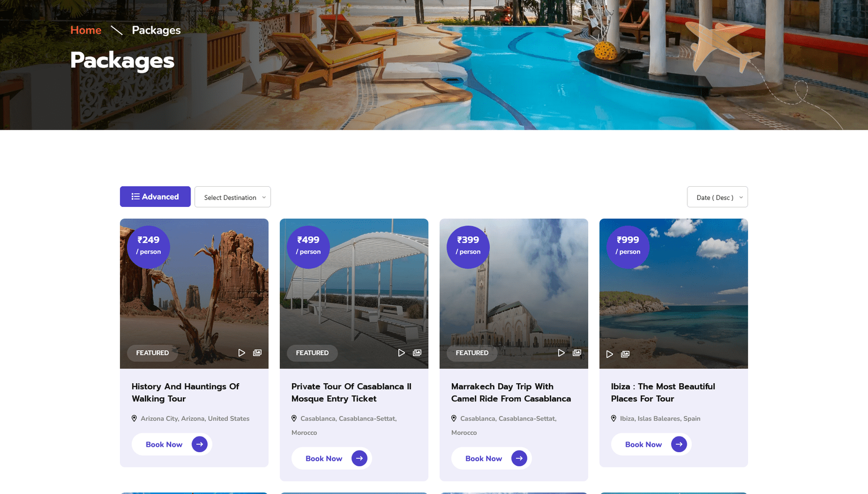Play video on Marrakech Day Trip card
Screen dimensions: 868x494
pyautogui.click(x=561, y=353)
